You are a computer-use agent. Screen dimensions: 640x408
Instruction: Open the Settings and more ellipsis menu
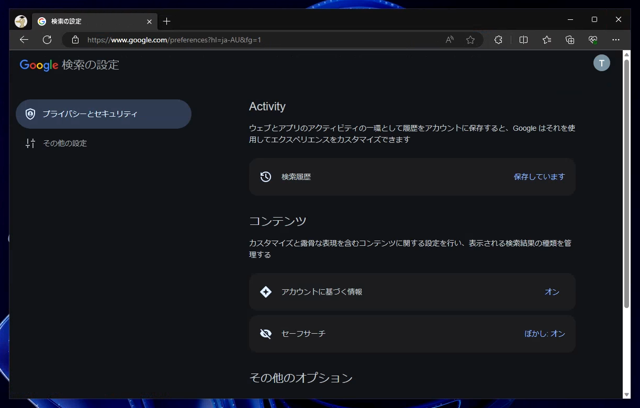616,40
